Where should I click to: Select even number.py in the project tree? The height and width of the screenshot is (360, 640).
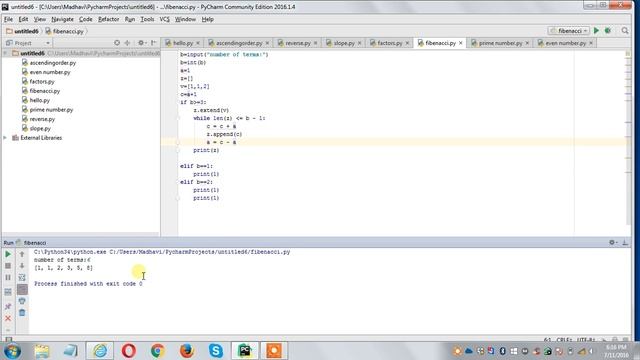coord(50,72)
